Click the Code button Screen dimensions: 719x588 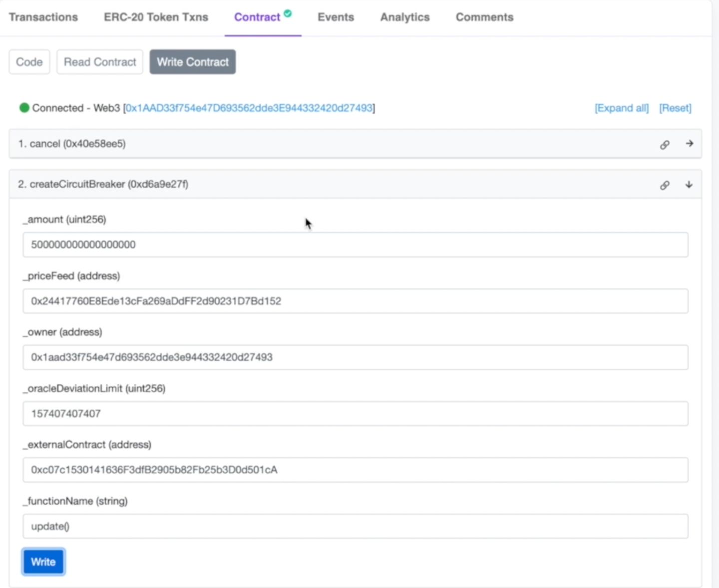pos(29,62)
